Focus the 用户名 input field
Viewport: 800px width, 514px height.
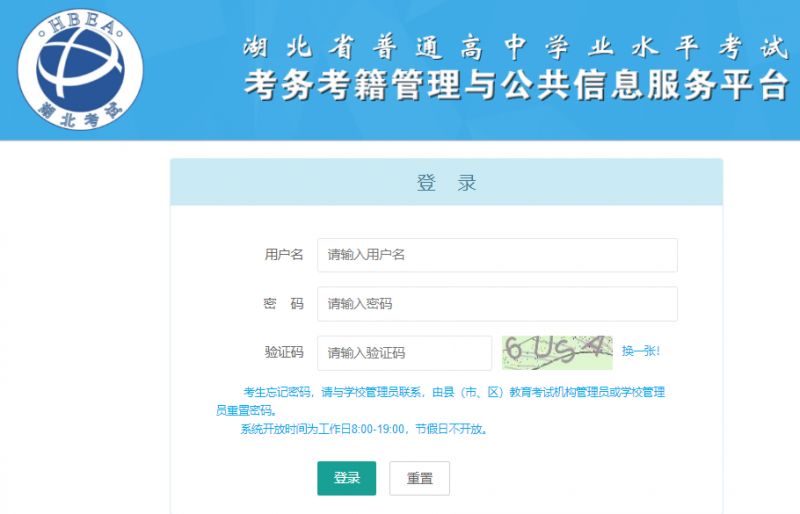497,255
